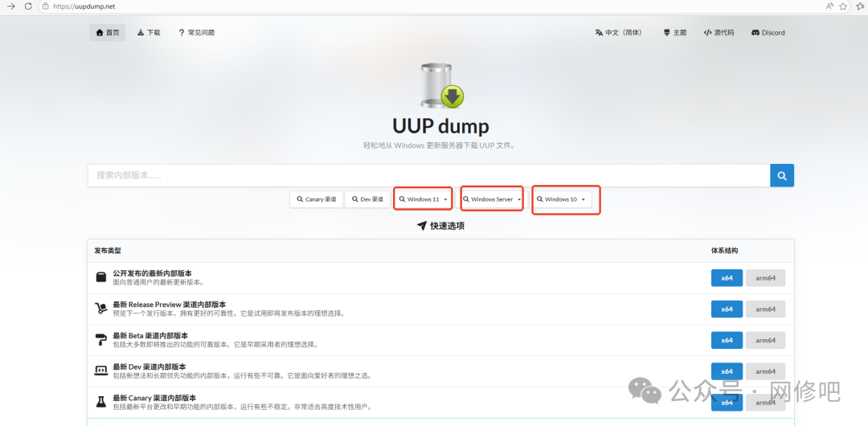Click the lock icon in address bar
The width and height of the screenshot is (868, 426).
tap(45, 6)
